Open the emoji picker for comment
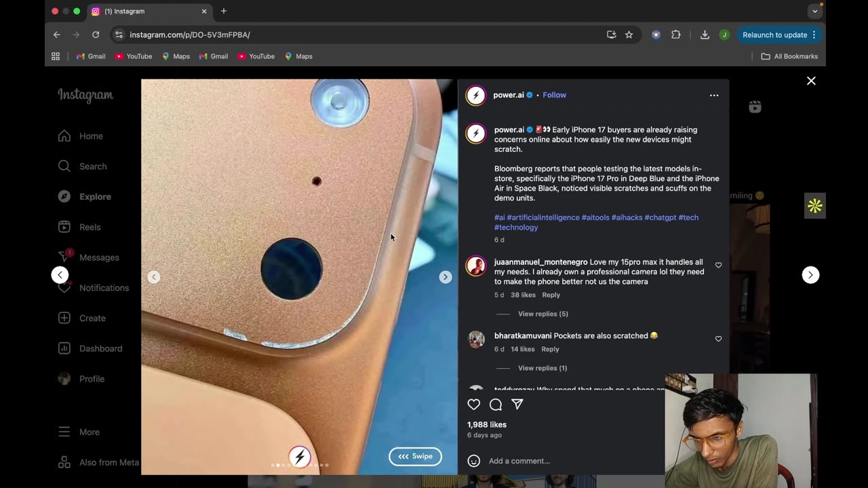This screenshot has width=868, height=488. (x=474, y=461)
